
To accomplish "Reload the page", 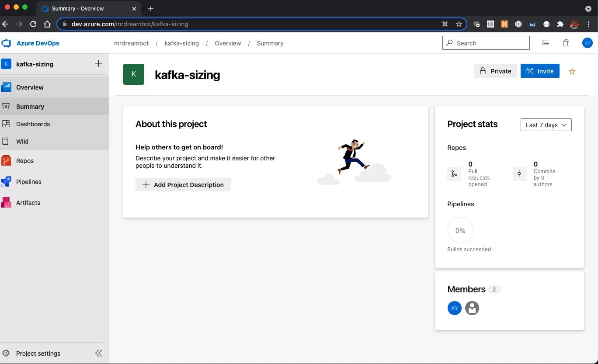I will pos(33,24).
